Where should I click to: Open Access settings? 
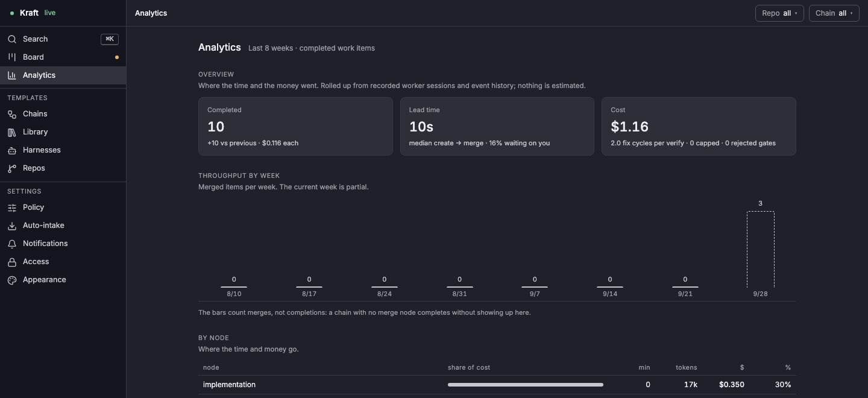tap(63, 262)
